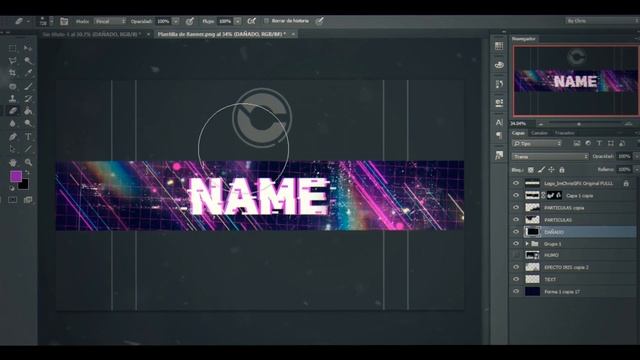This screenshot has width=640, height=360.
Task: Hide the PARTICULAS layer
Action: 516,220
